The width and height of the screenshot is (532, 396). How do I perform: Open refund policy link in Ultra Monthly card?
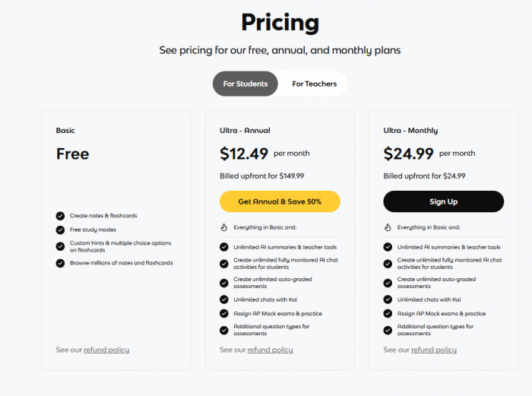434,350
